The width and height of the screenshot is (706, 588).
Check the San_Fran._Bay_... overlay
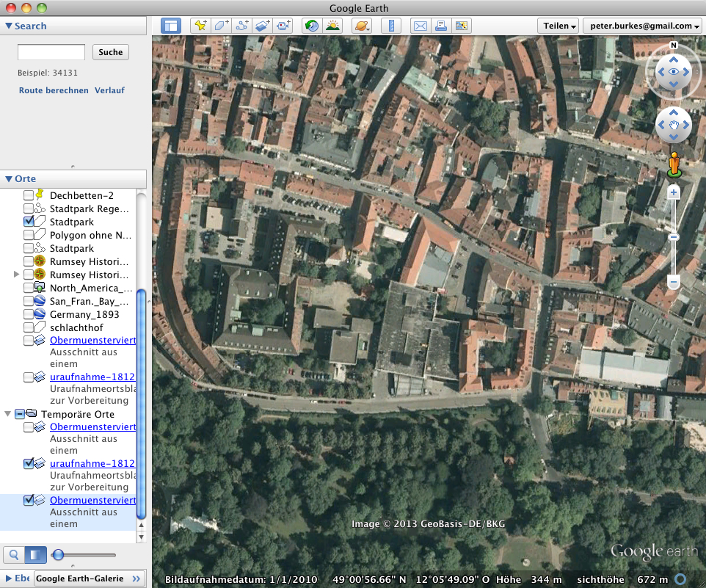(x=29, y=301)
